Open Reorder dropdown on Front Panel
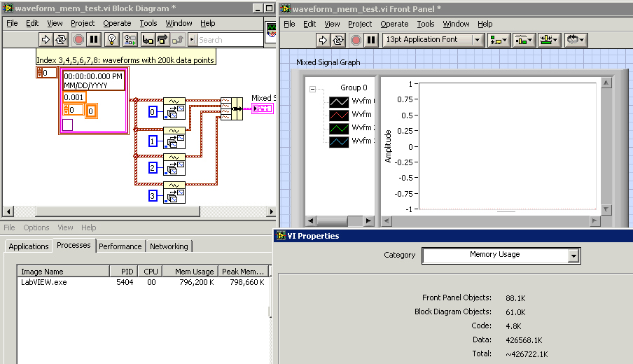 coord(576,40)
